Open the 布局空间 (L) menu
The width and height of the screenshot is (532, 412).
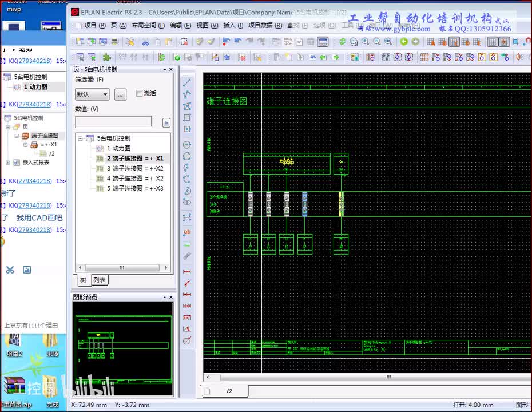click(x=148, y=25)
